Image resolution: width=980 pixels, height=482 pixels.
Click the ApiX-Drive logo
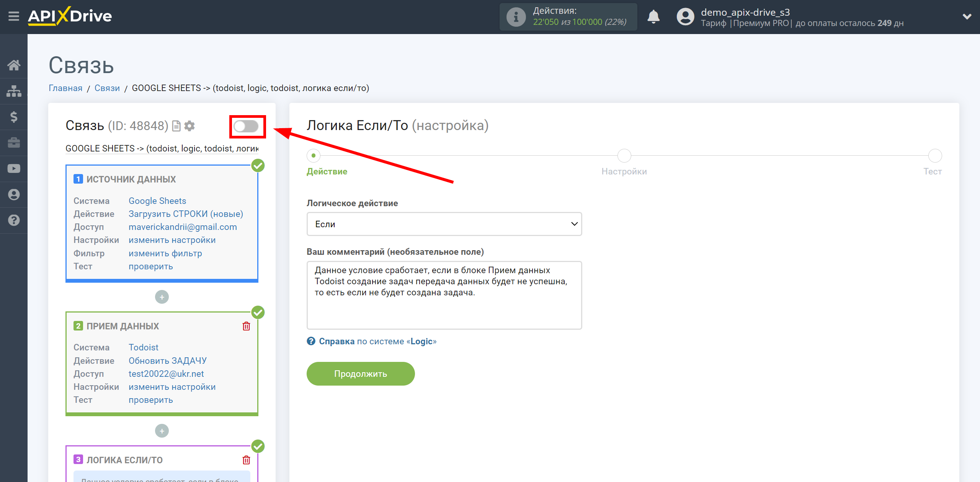point(70,16)
